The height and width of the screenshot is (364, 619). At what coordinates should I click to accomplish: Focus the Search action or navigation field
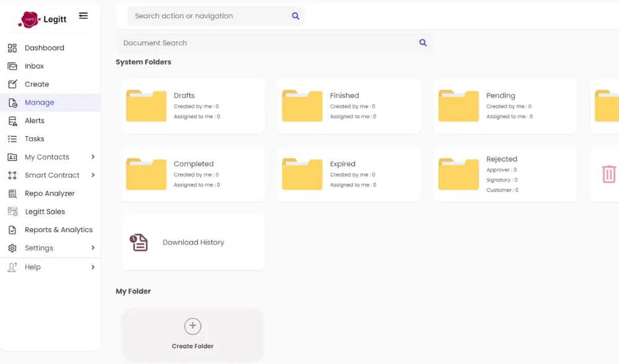pyautogui.click(x=207, y=16)
